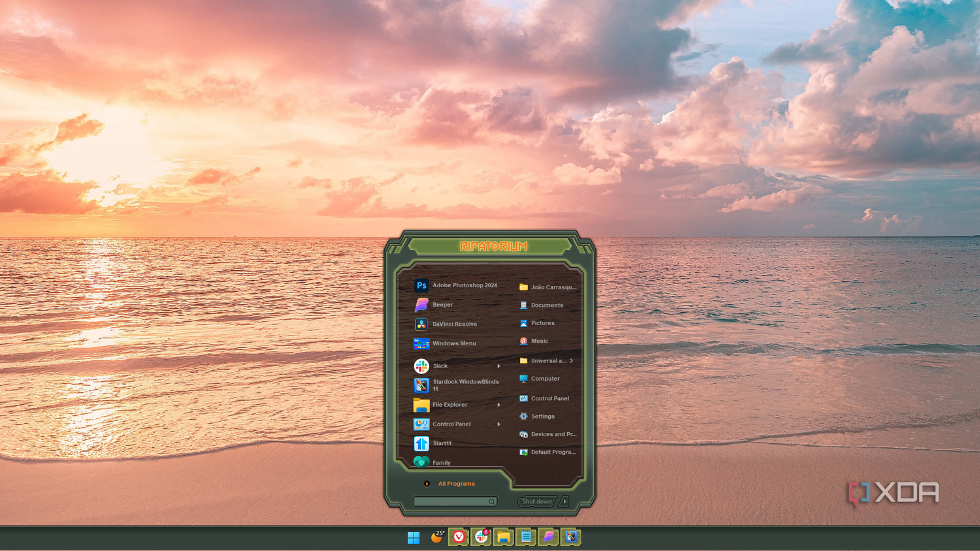Click the search magnifier icon
The height and width of the screenshot is (551, 980).
(492, 502)
